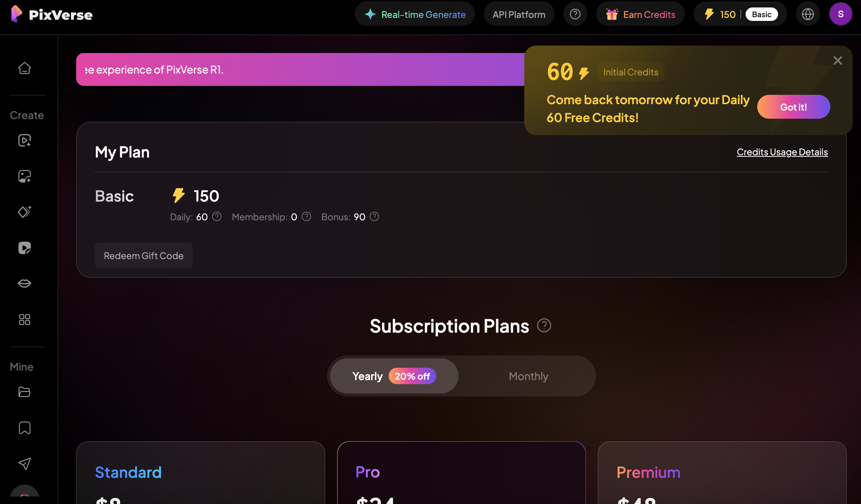This screenshot has height=504, width=861.
Task: Switch billing to Monthly
Action: pyautogui.click(x=528, y=376)
